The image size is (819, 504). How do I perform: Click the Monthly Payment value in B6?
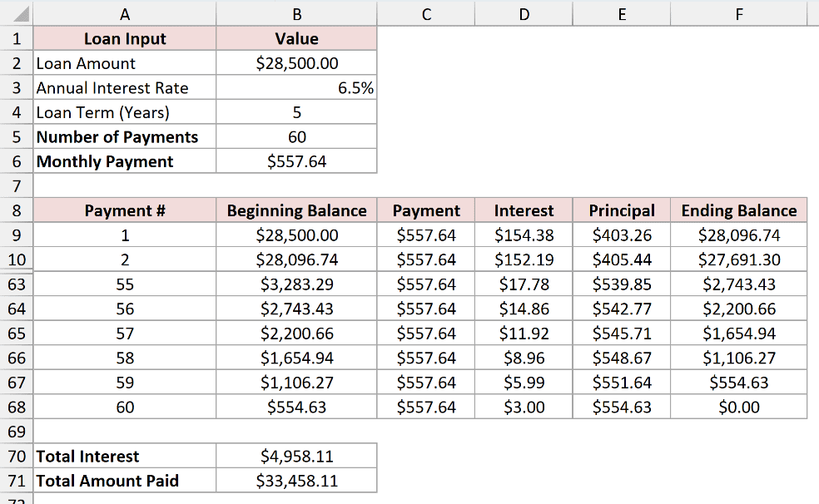tap(296, 161)
